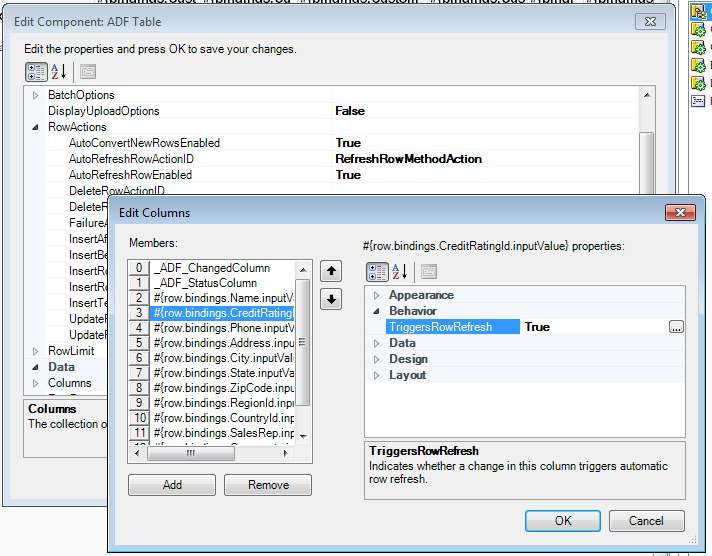Collapse the RowActions property group

coord(35,127)
